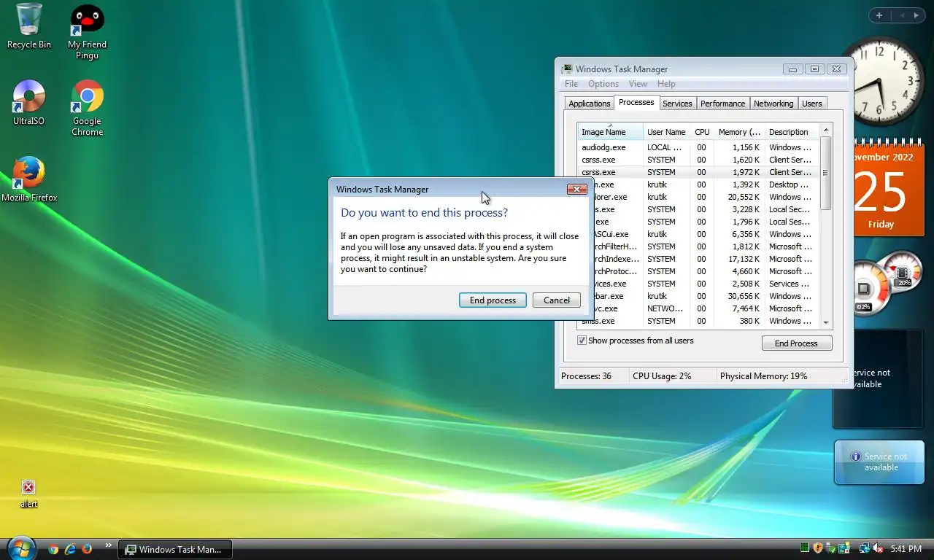934x560 pixels.
Task: Select the csrss.exe row using 1,972 K
Action: pos(699,172)
